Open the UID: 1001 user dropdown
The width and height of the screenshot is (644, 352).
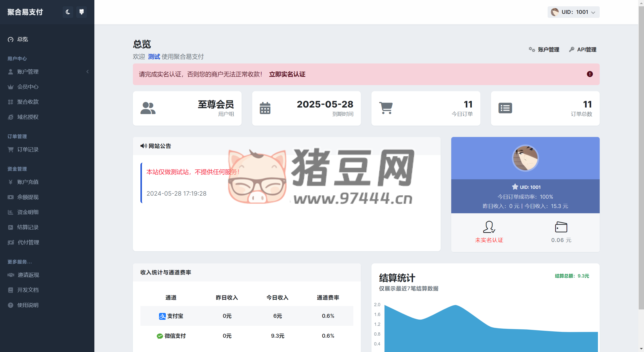point(573,12)
